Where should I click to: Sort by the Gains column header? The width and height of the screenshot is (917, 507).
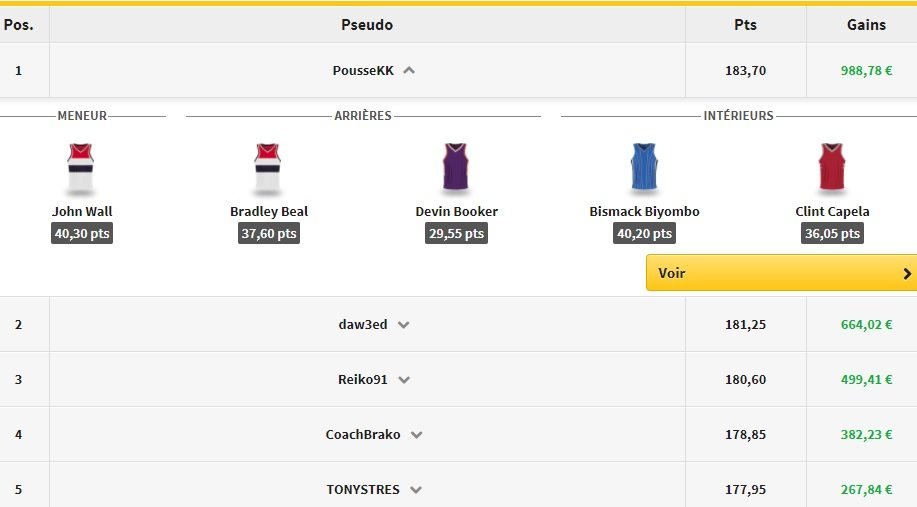point(866,25)
